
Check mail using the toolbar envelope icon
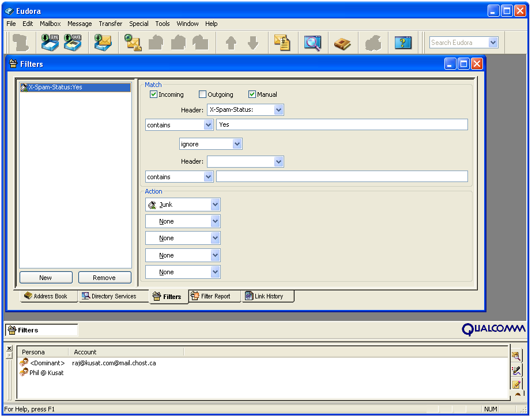tap(103, 43)
